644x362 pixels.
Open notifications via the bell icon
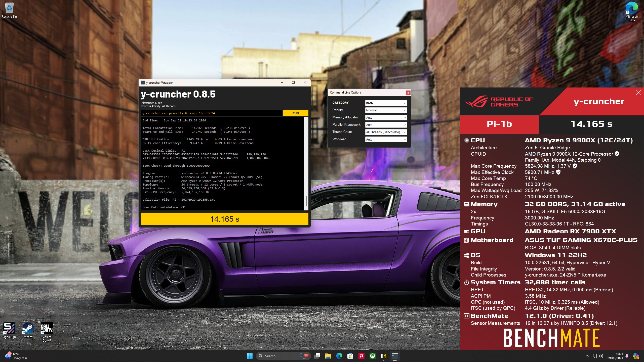(x=627, y=356)
